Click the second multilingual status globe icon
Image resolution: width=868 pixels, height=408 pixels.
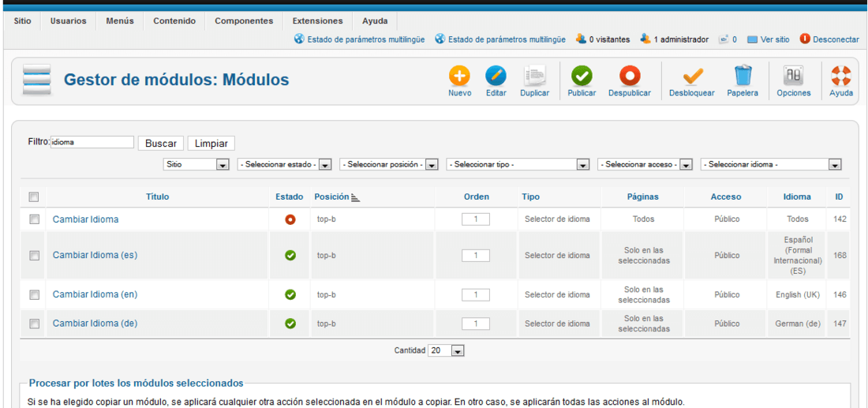(x=440, y=39)
